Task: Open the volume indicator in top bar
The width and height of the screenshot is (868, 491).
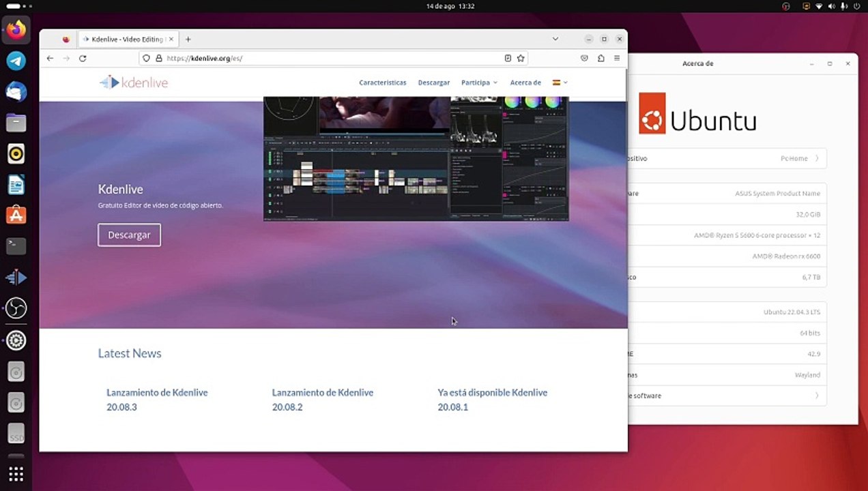Action: (x=832, y=6)
